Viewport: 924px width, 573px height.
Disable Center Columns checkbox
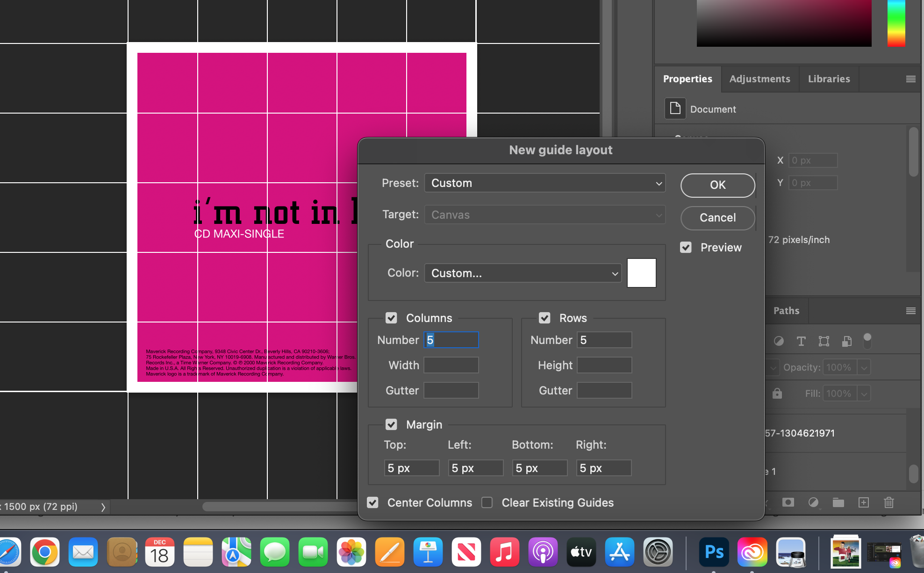pyautogui.click(x=372, y=502)
